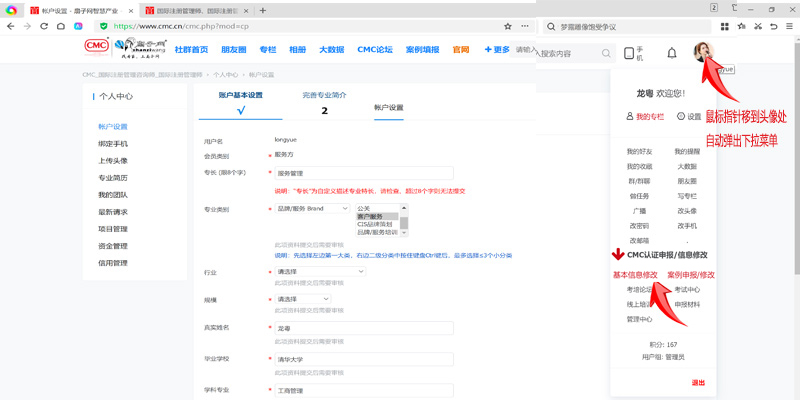Expand the + 更多 navigation menu
The image size is (800, 400).
click(x=497, y=49)
